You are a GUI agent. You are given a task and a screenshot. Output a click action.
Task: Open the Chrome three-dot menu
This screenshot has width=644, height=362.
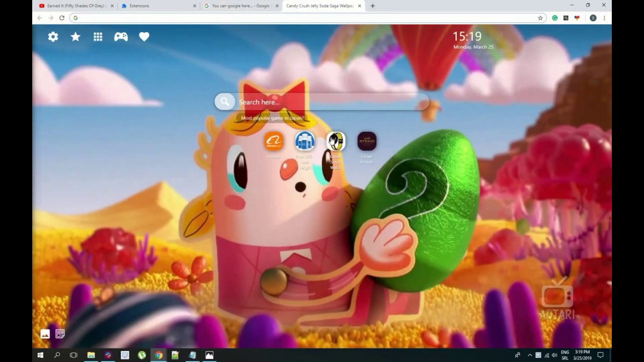(x=604, y=17)
